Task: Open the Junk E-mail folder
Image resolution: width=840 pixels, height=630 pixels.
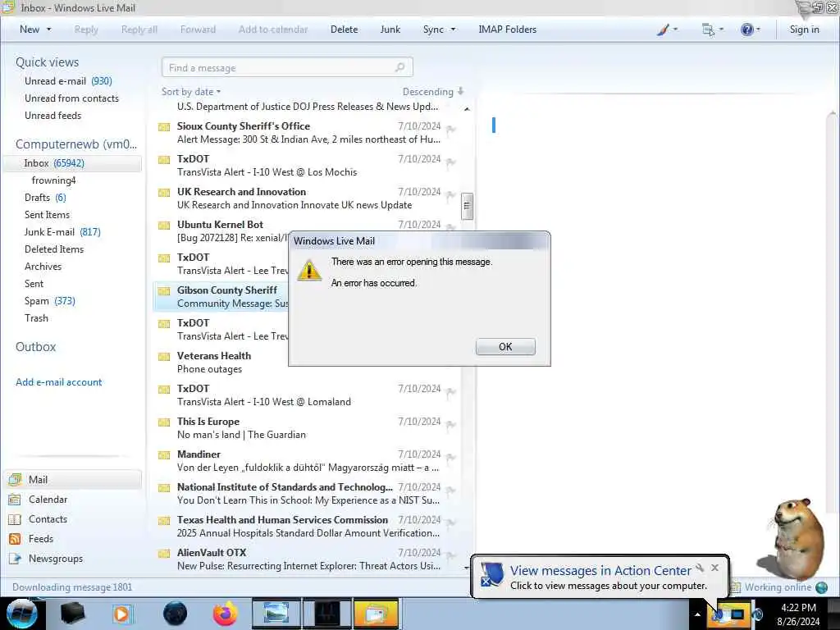Action: tap(62, 231)
